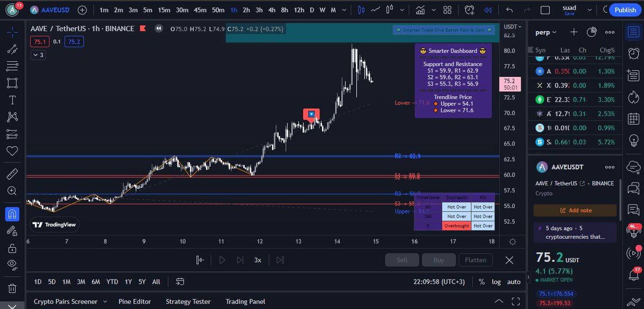Remove drawings with the trash icon
This screenshot has width=644, height=309.
[12, 289]
